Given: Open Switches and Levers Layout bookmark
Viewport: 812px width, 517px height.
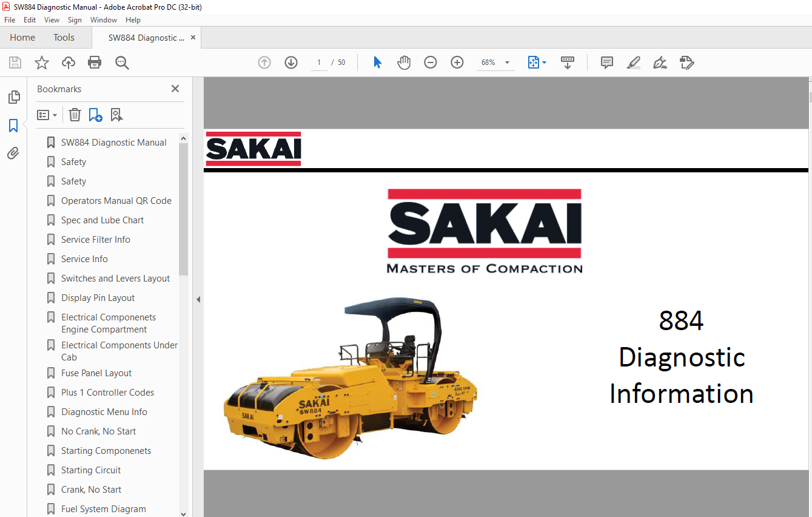Looking at the screenshot, I should (x=115, y=279).
